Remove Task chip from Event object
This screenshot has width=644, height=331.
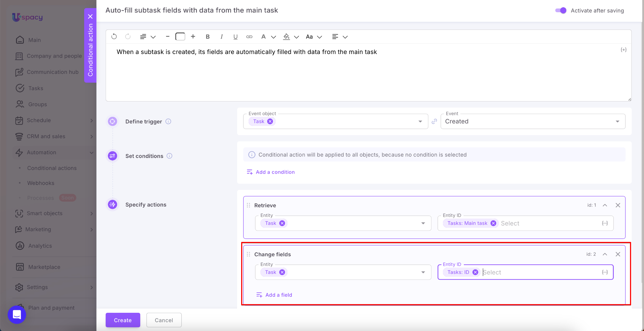(x=270, y=122)
